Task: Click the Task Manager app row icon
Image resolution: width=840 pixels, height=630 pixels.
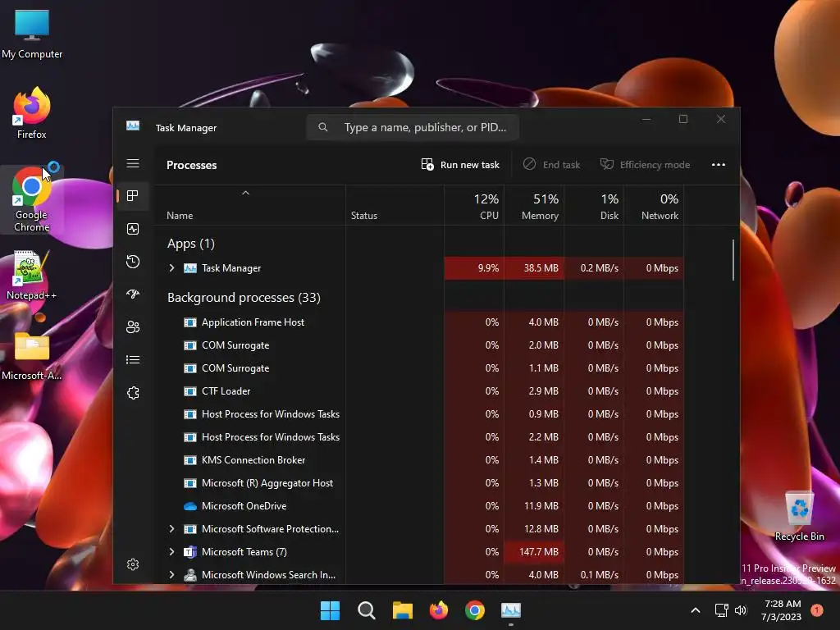Action: point(190,268)
